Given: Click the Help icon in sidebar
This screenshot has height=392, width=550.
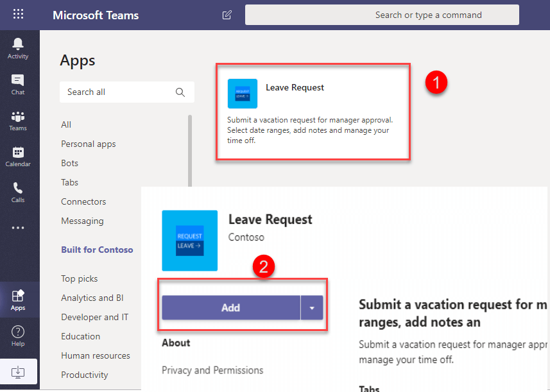Looking at the screenshot, I should (18, 336).
